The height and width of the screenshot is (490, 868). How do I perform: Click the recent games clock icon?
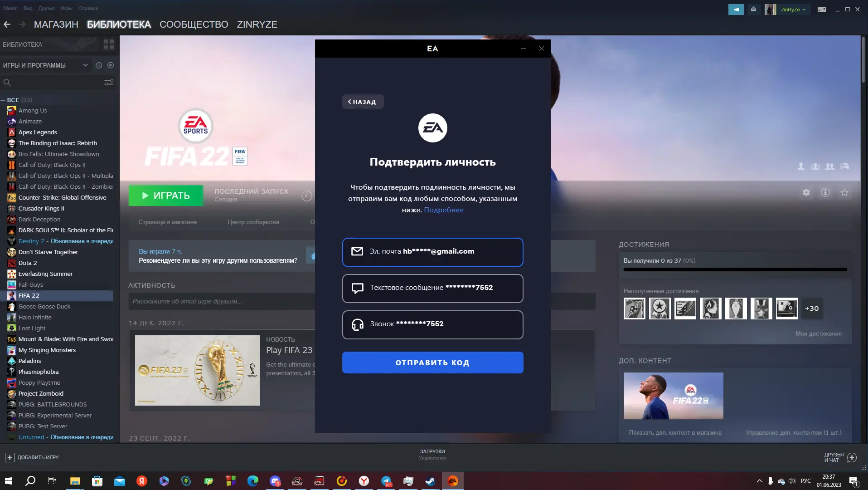[x=99, y=65]
